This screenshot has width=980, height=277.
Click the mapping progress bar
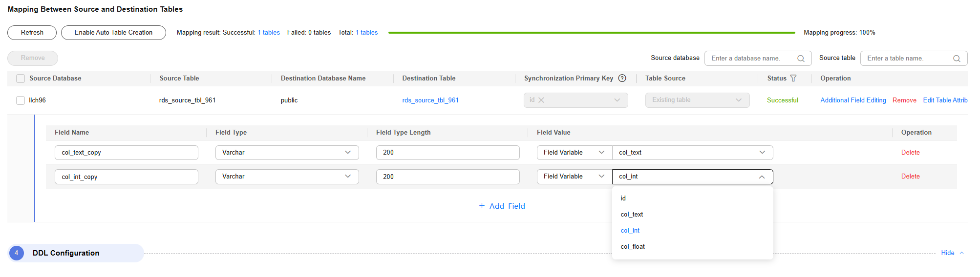[592, 33]
